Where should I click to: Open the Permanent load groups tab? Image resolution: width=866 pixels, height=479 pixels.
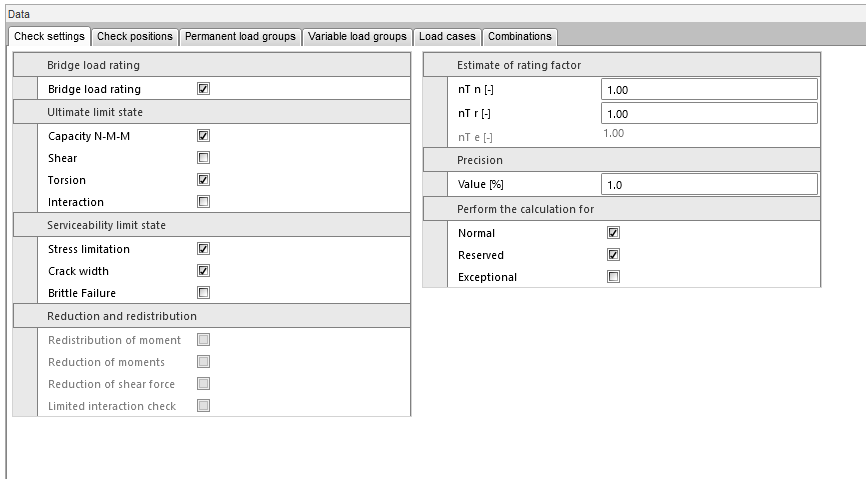pyautogui.click(x=240, y=37)
